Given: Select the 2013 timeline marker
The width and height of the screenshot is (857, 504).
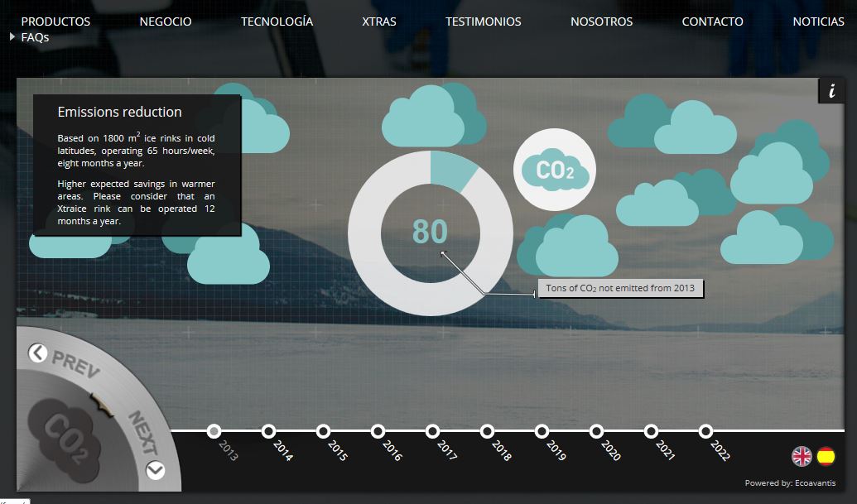Looking at the screenshot, I should coord(214,431).
